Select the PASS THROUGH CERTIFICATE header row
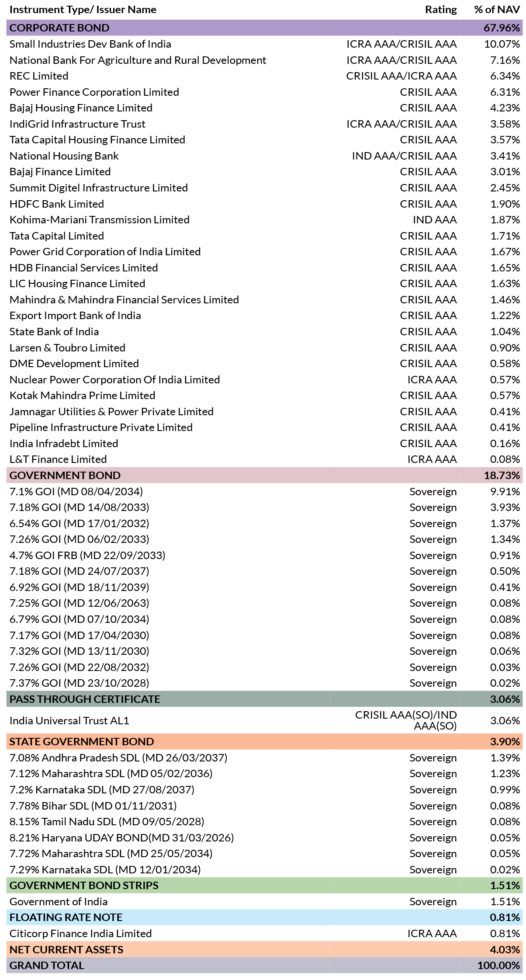 point(264,699)
